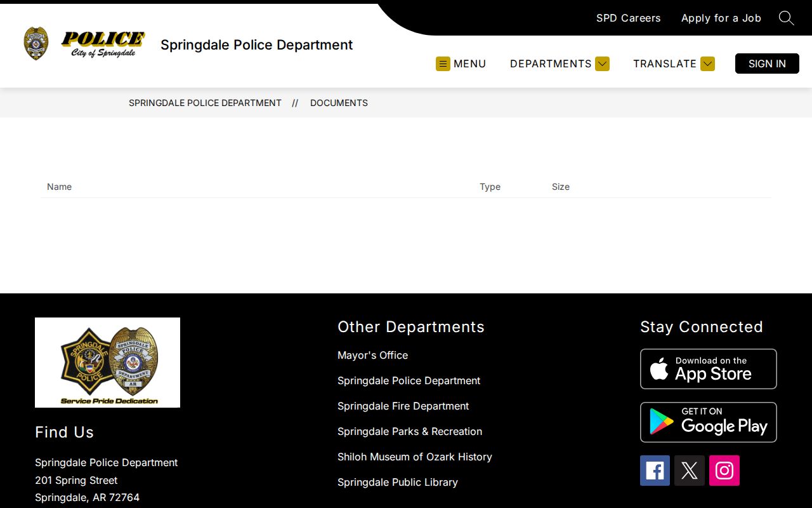Open the Springdale Public Library link
812x508 pixels.
click(x=397, y=482)
